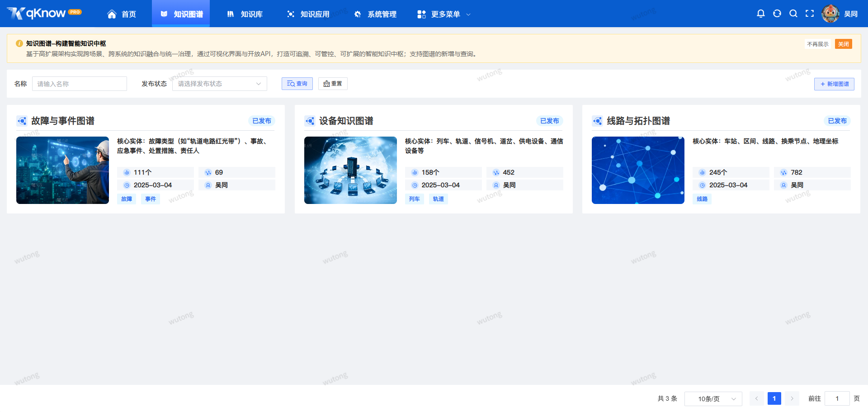Image resolution: width=868 pixels, height=412 pixels.
Task: Open the 10条/页 page size selector
Action: pos(713,398)
